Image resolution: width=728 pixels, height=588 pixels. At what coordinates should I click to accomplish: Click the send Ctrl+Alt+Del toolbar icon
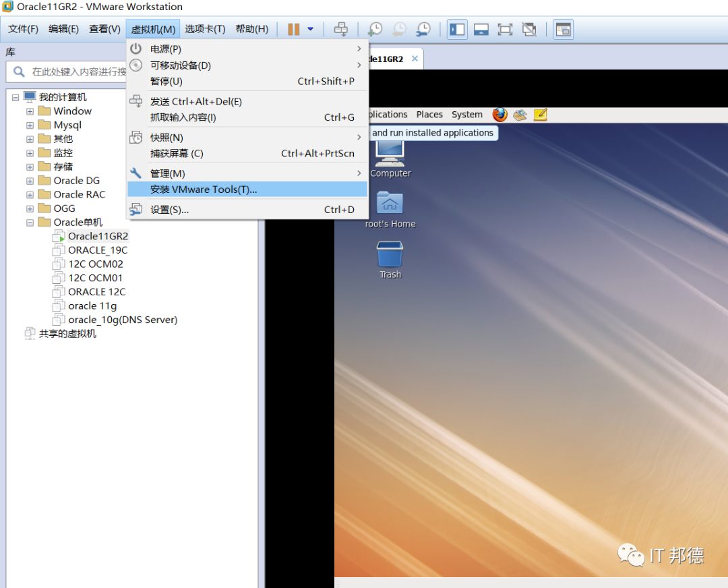click(x=341, y=29)
